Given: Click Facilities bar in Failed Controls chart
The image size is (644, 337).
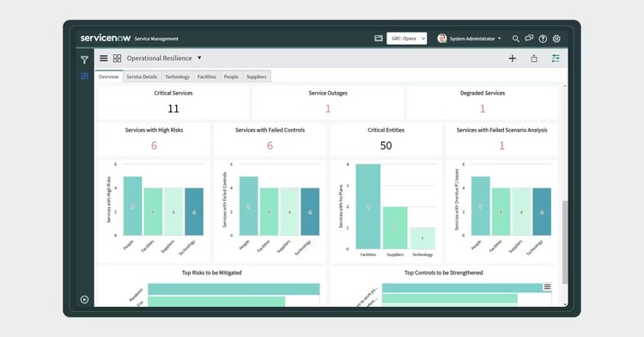Looking at the screenshot, I should pyautogui.click(x=269, y=211).
